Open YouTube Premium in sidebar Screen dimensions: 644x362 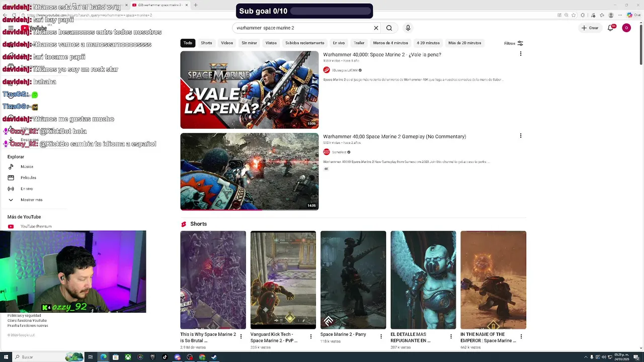pos(36,226)
